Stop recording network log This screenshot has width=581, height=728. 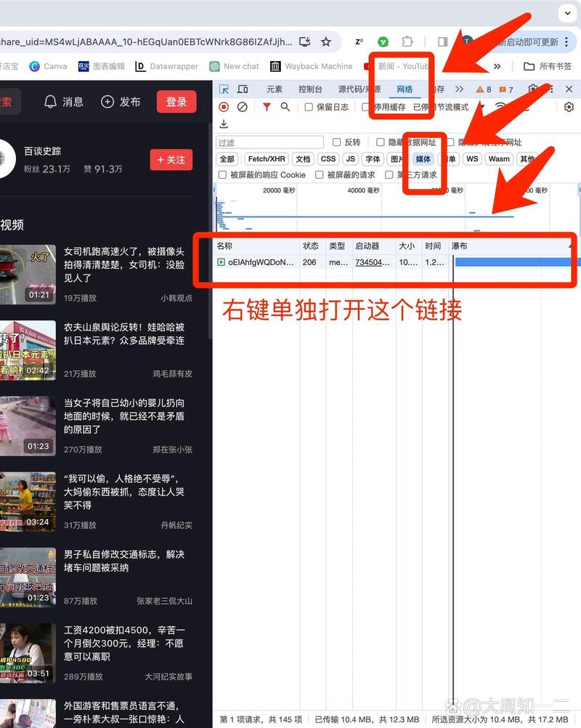(x=224, y=107)
